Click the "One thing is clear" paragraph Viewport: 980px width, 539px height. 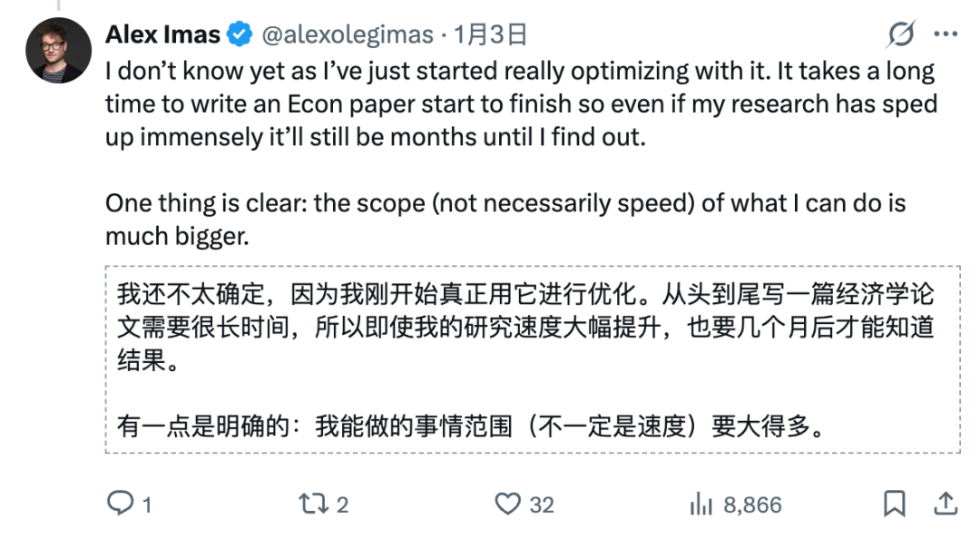coord(505,218)
